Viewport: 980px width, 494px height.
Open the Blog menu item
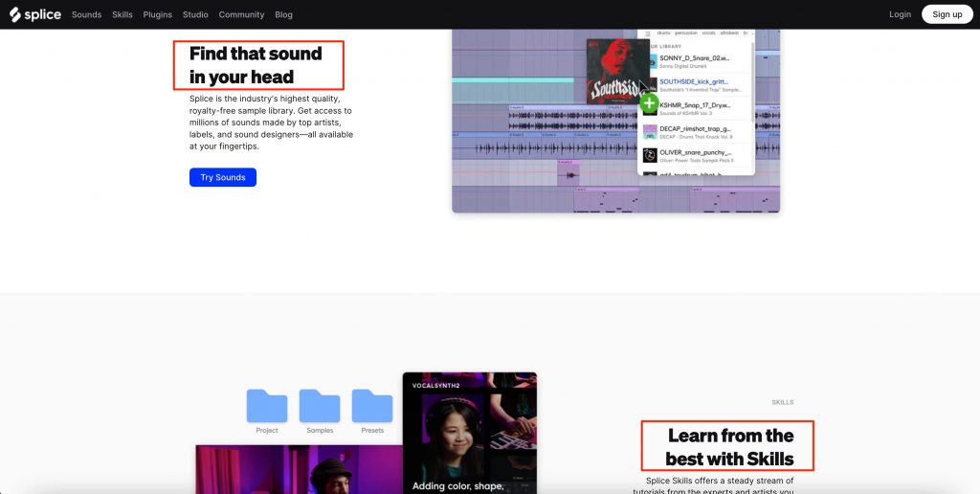point(283,14)
